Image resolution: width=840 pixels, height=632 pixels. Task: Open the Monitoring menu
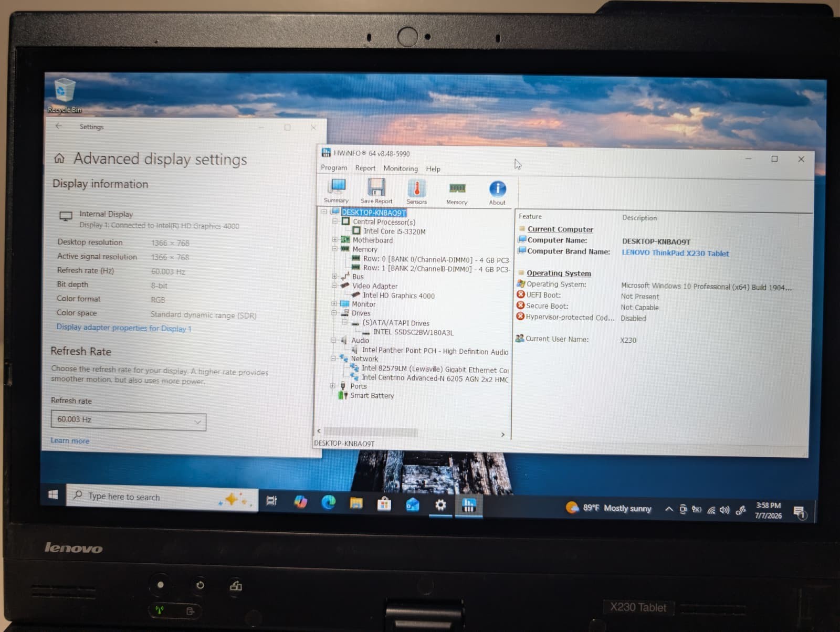(x=401, y=168)
